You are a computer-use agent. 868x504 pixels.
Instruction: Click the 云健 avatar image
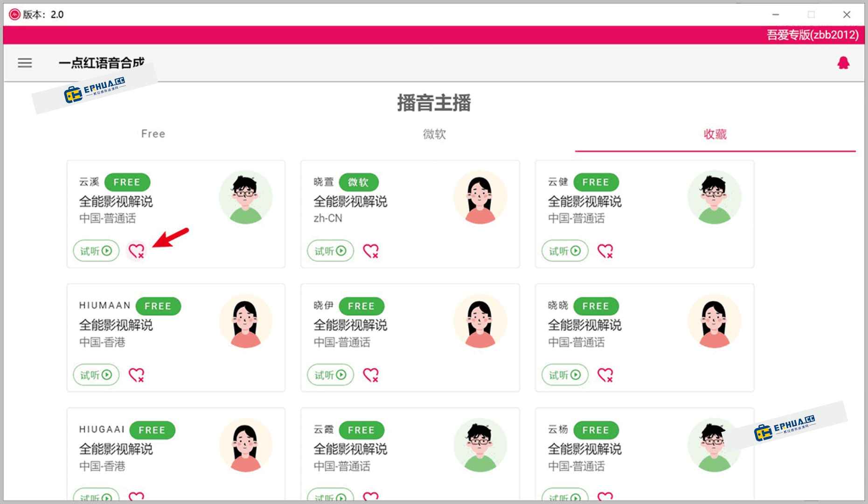click(714, 197)
